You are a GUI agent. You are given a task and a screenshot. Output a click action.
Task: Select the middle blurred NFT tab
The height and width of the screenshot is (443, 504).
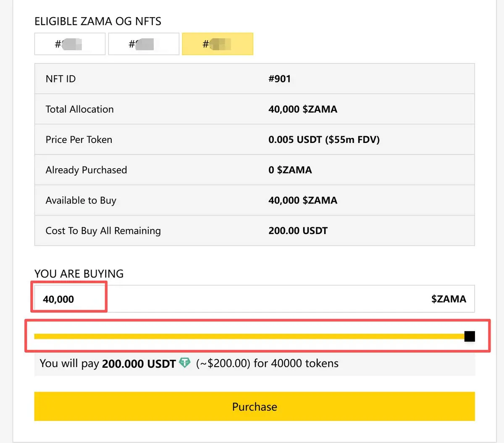point(144,44)
